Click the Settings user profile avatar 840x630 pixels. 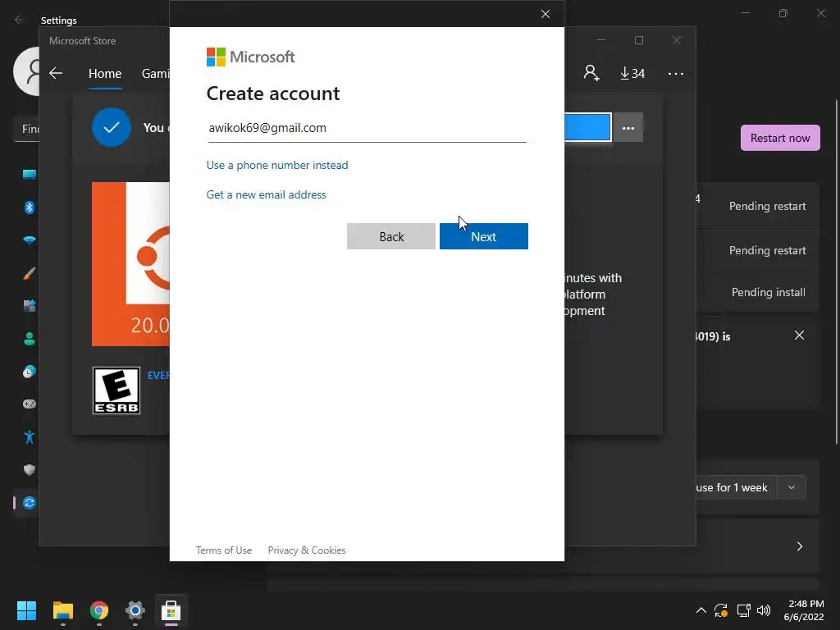point(26,71)
